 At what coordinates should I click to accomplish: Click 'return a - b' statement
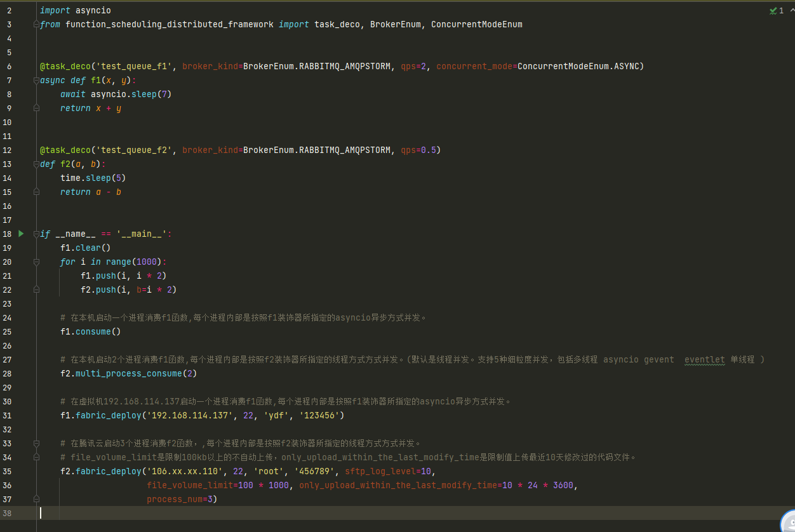91,192
